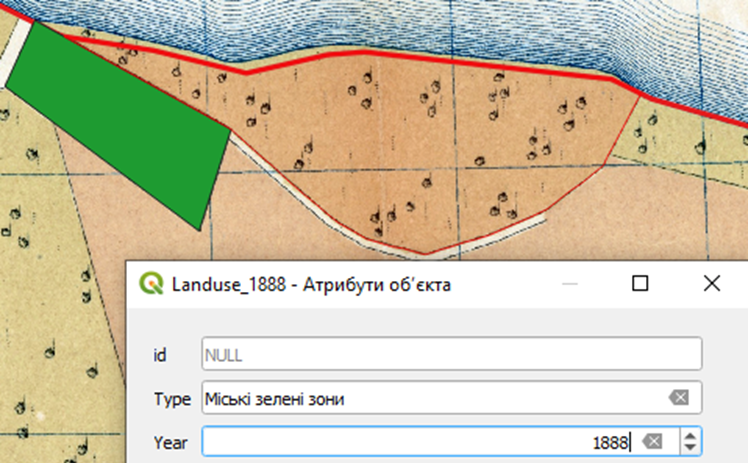
Task: Click the QGIS logo in dialog title
Action: (x=153, y=284)
